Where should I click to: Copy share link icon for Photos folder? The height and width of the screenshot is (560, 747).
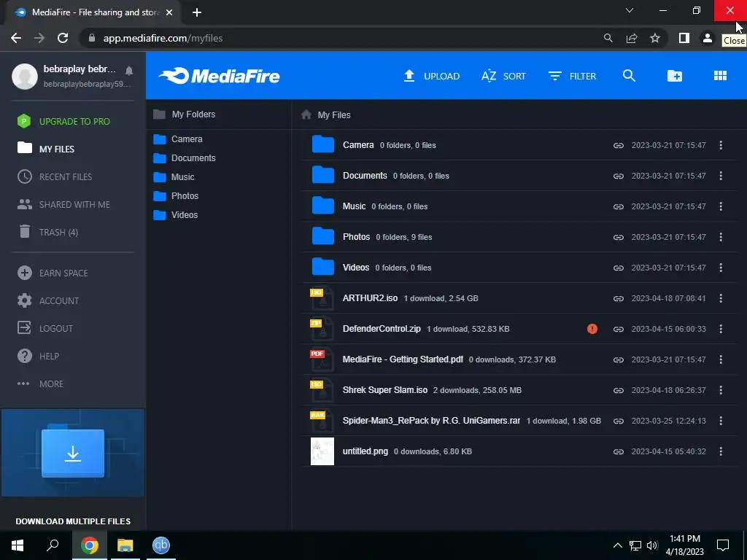619,237
